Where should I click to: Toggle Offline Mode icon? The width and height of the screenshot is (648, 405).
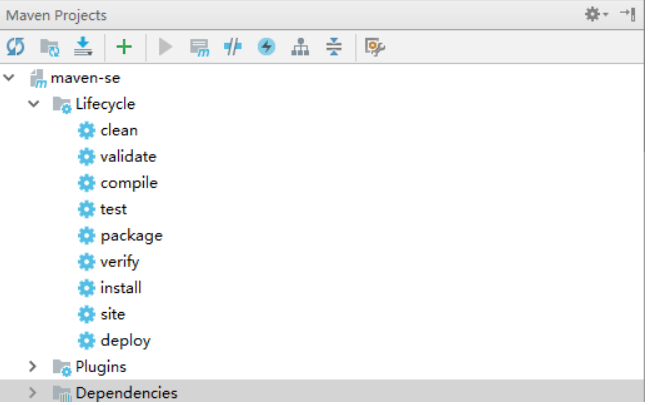coord(233,47)
